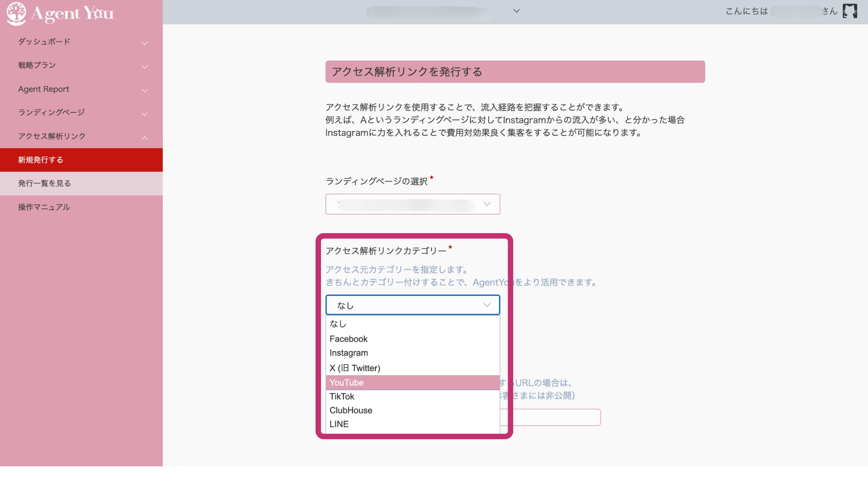Choose X (旧 Twitter) in the category list
The height and width of the screenshot is (488, 868).
[413, 368]
